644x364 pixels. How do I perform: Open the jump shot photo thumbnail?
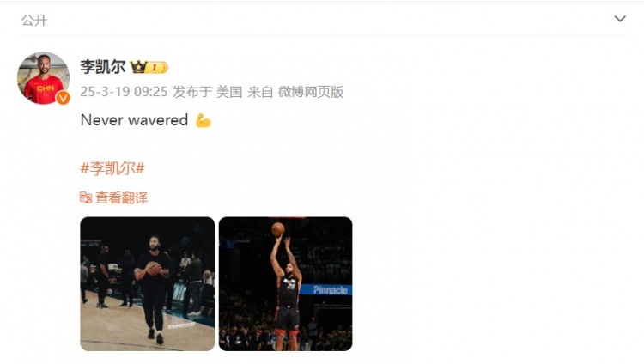(285, 284)
